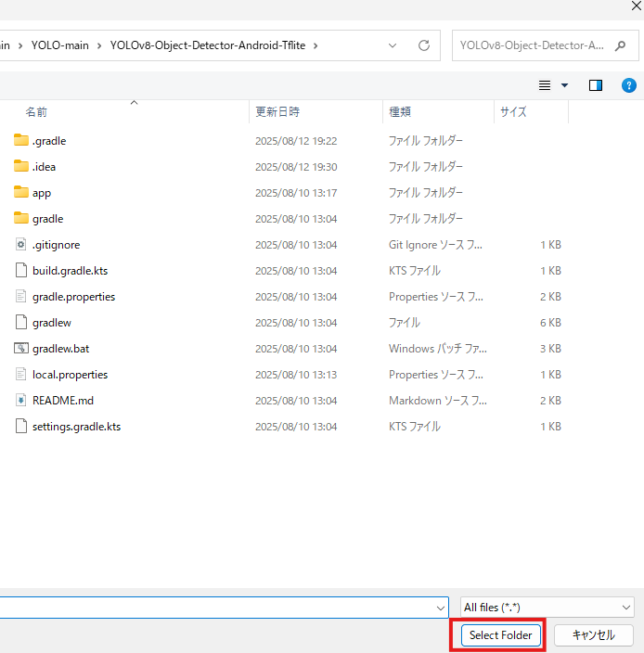Click the 6 KB size cell
Viewport: 644px width, 653px height.
click(x=550, y=323)
